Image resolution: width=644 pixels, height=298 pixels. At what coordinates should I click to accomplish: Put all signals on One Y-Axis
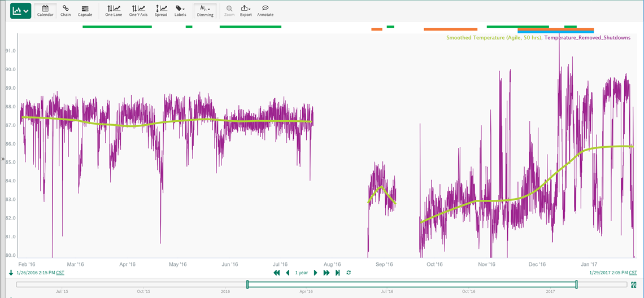[138, 11]
